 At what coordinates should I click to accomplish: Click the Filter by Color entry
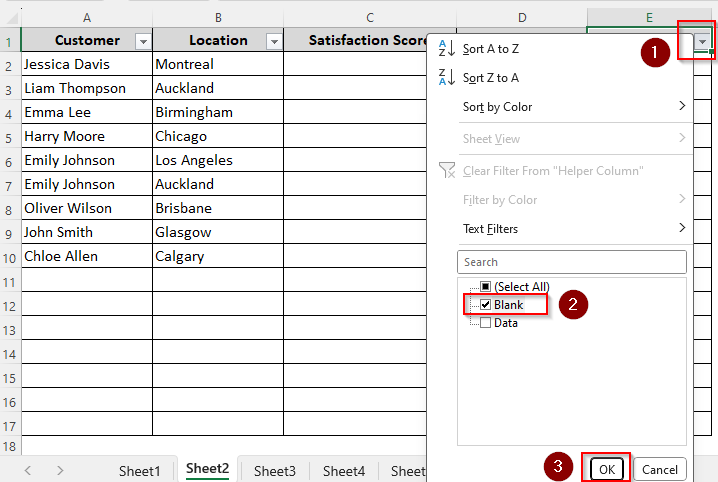click(x=500, y=200)
